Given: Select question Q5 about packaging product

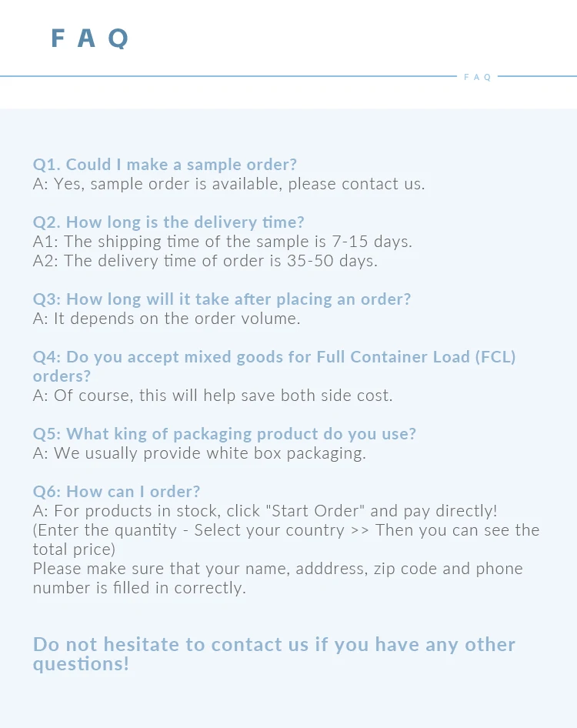Looking at the screenshot, I should (224, 434).
